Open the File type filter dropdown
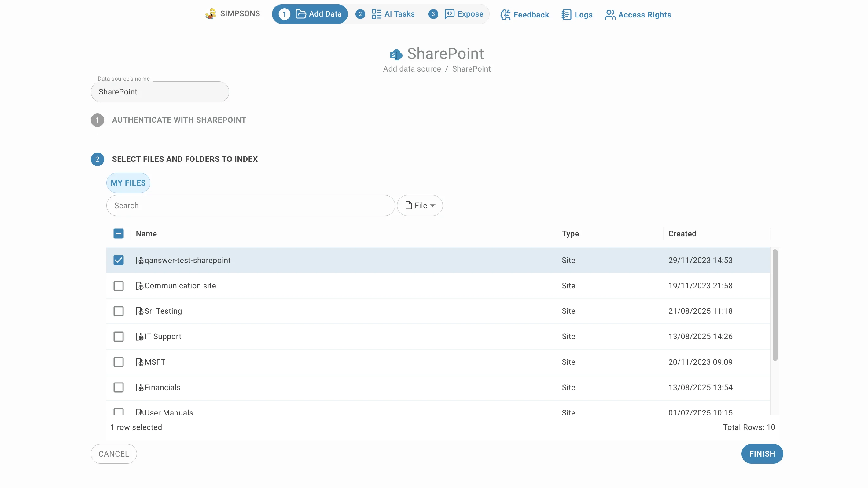 tap(420, 205)
